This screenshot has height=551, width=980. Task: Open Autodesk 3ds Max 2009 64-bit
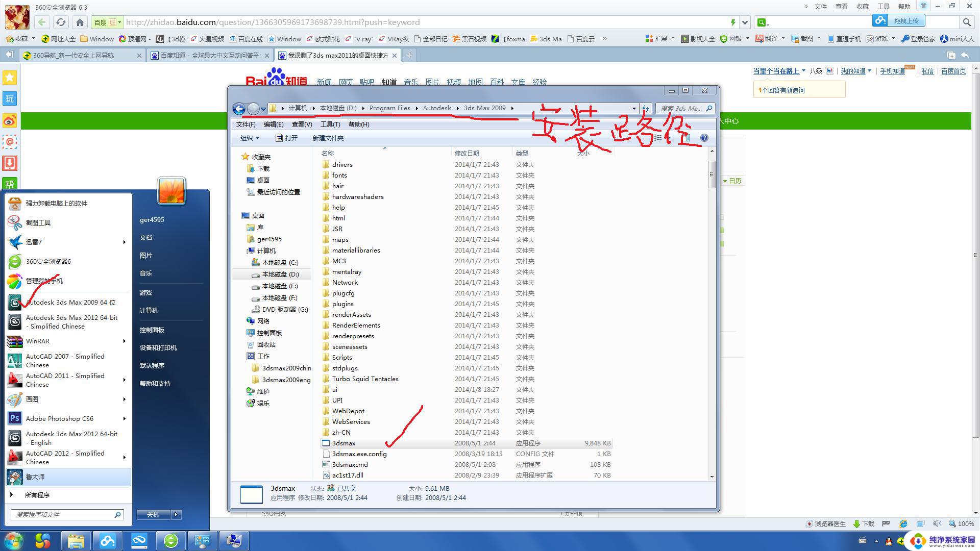[x=70, y=302]
